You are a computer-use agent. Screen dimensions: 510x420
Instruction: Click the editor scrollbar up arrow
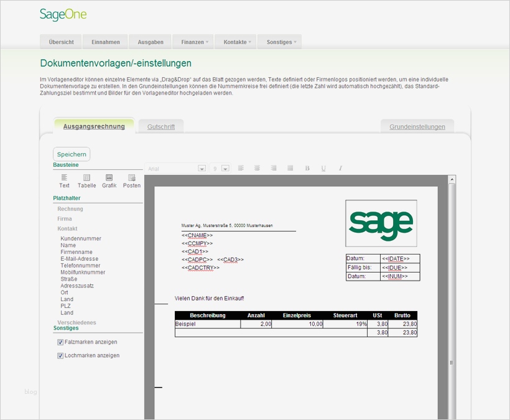click(452, 179)
